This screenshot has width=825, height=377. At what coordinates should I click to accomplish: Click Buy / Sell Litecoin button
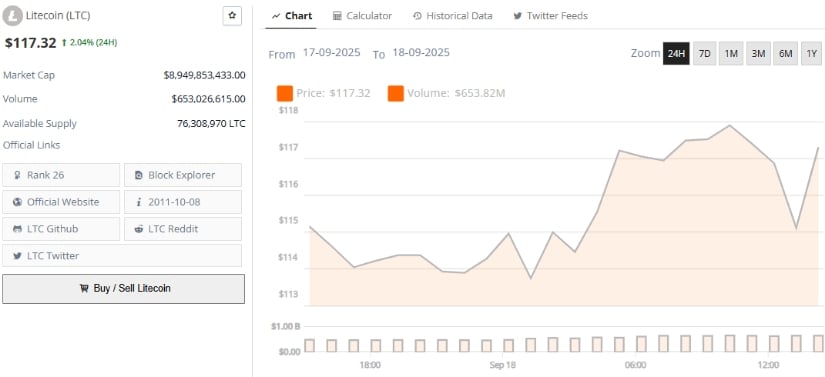point(124,289)
